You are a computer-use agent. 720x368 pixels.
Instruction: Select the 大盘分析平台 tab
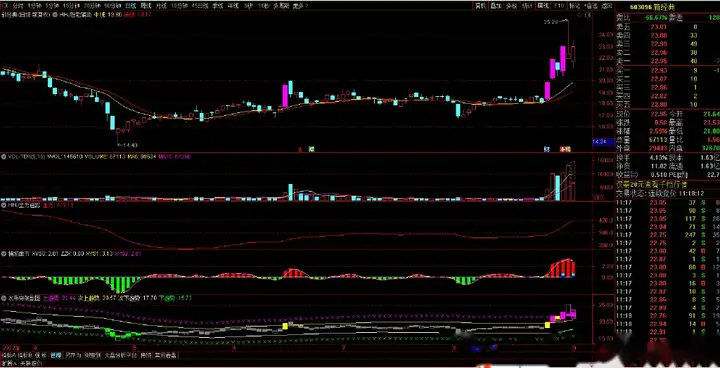(x=121, y=355)
